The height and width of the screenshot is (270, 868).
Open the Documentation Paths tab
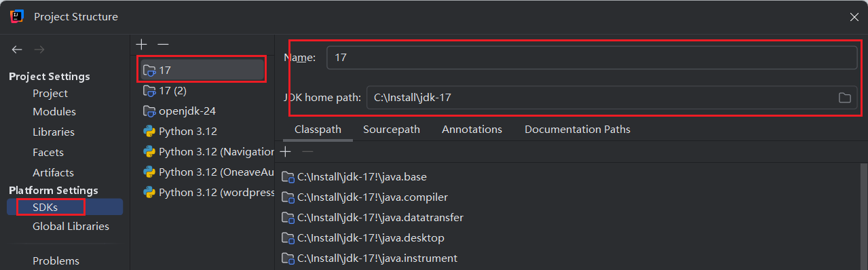[x=578, y=129]
